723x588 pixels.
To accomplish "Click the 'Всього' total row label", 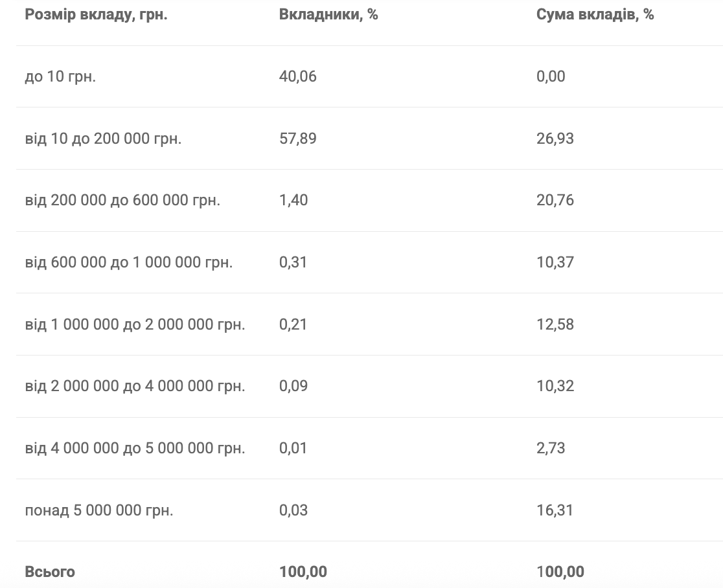I will click(50, 572).
